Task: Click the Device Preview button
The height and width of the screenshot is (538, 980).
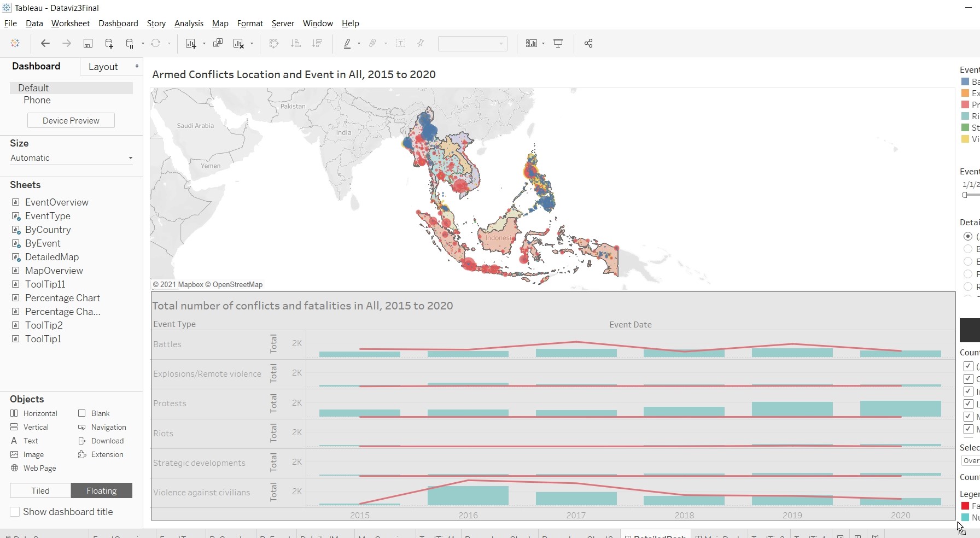Action: (71, 121)
